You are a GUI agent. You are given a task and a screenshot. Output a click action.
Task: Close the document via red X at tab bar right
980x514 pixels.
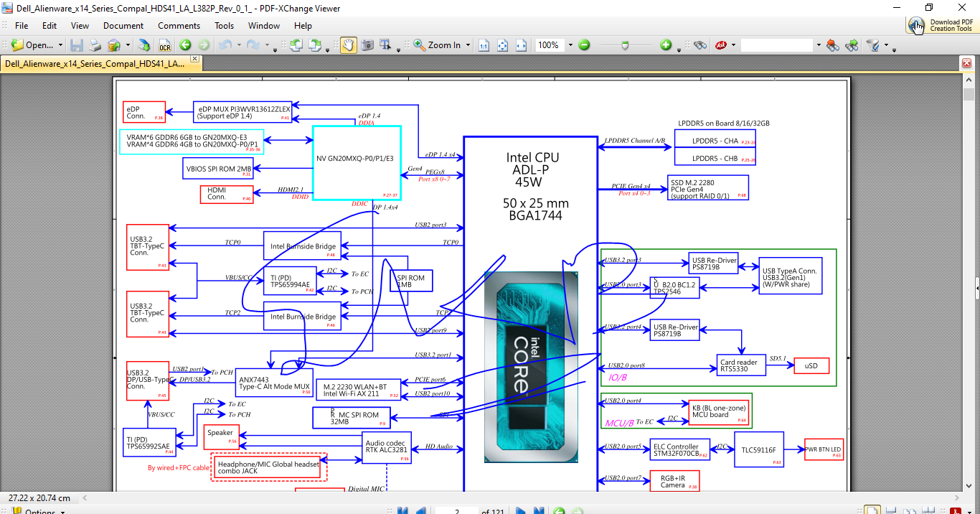pos(966,64)
